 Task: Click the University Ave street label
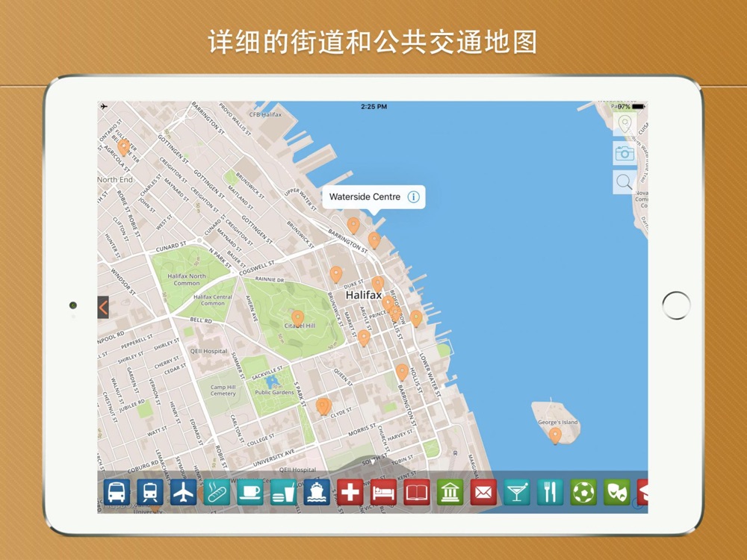click(x=274, y=457)
